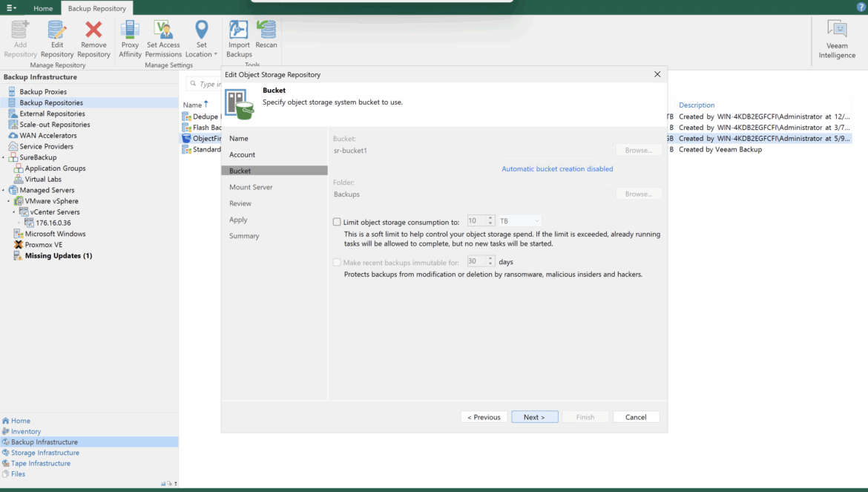Enable Limit object storage consumption checkbox
The width and height of the screenshot is (868, 492).
click(x=337, y=222)
